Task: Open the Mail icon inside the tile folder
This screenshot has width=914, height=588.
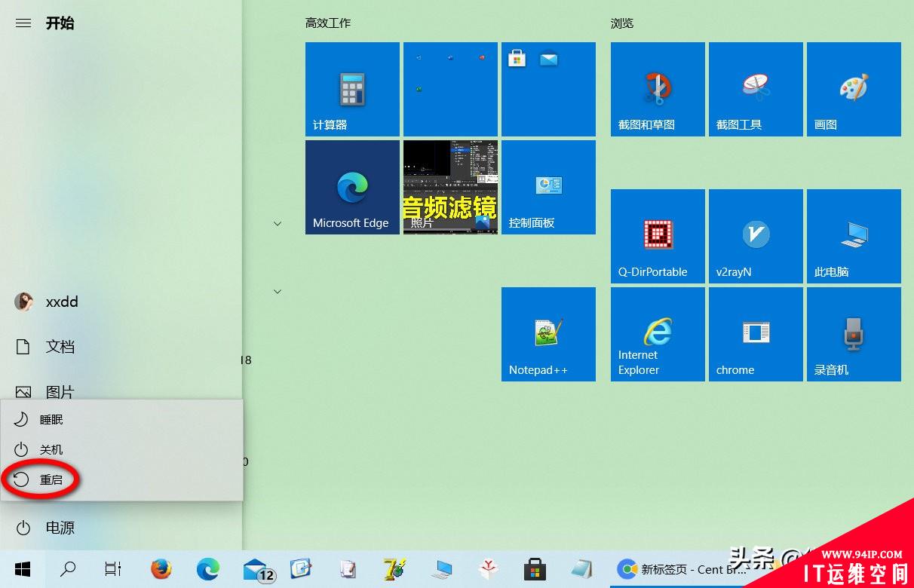Action: tap(548, 58)
